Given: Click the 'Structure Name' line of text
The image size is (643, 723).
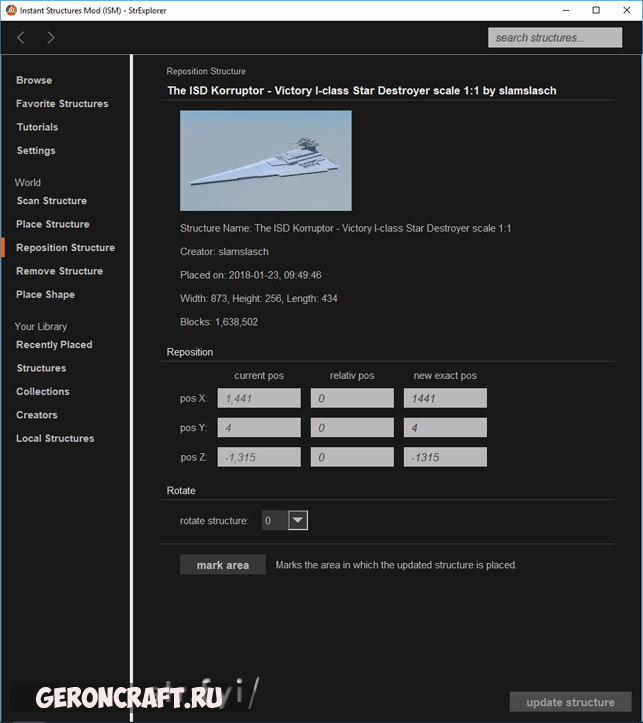Looking at the screenshot, I should [x=346, y=229].
